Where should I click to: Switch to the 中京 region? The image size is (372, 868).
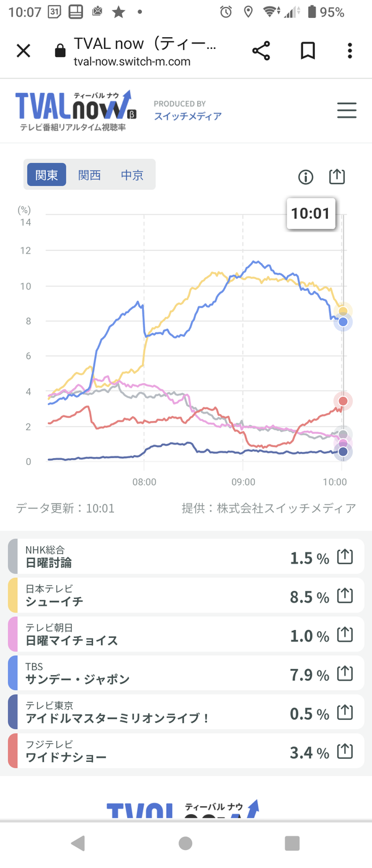(132, 175)
